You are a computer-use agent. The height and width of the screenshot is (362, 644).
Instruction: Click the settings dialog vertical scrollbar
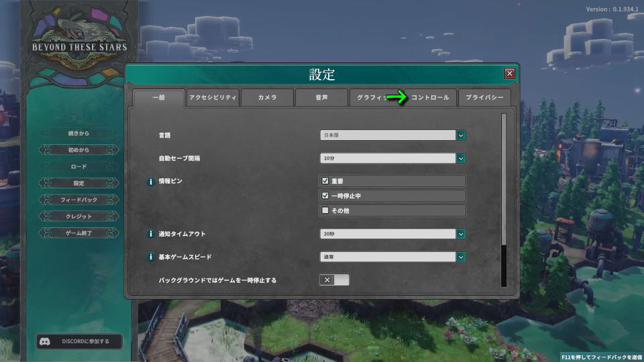click(x=504, y=200)
